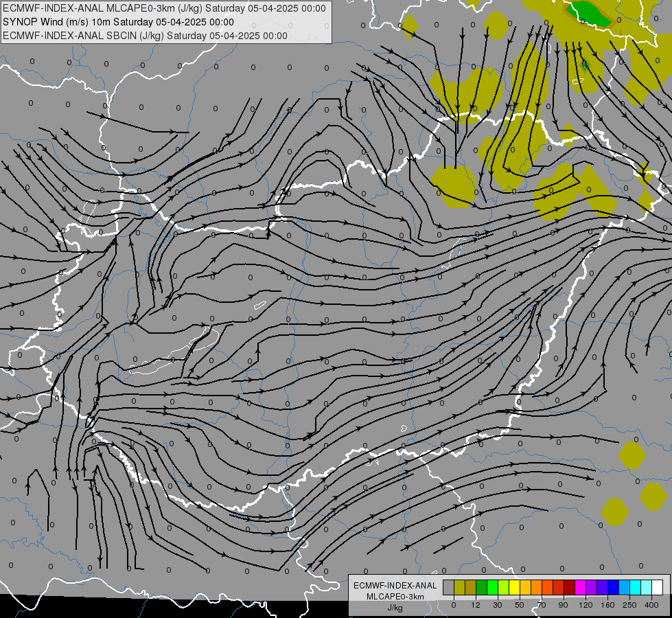Select the dark red legend swatch
The width and height of the screenshot is (672, 618).
[570, 588]
